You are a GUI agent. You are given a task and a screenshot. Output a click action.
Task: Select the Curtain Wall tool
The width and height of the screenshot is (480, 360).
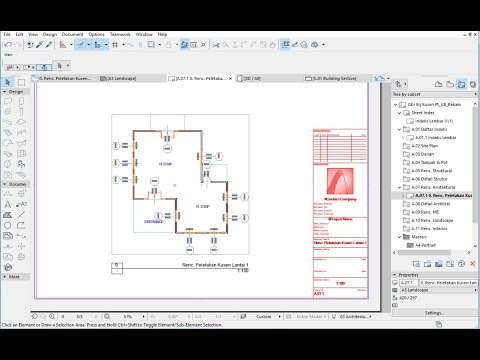tap(21, 154)
